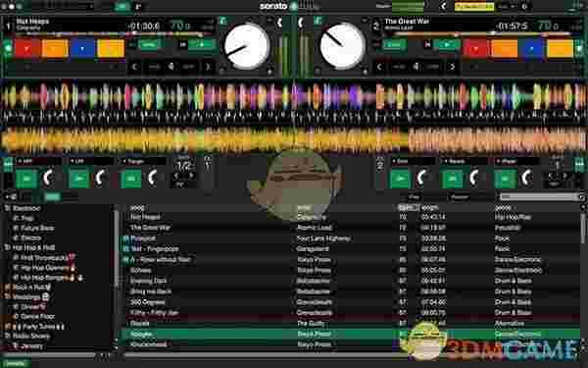588x368 pixels.
Task: Select the Dance Floor crate
Action: point(37,316)
